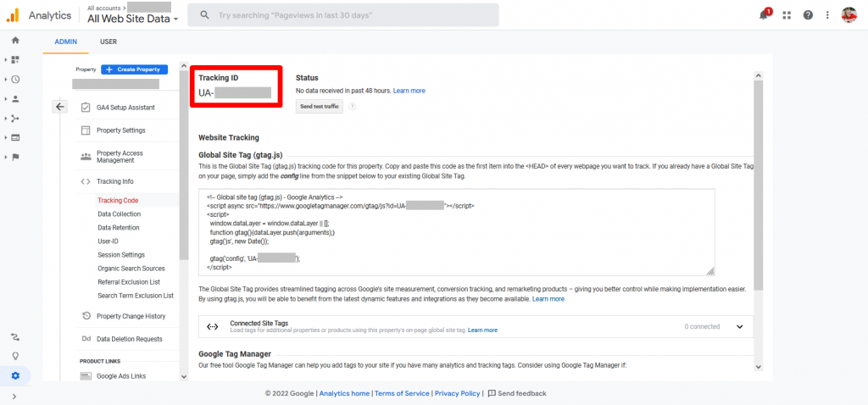Open Data Deletion Requests
The height and width of the screenshot is (405, 868).
tap(130, 339)
